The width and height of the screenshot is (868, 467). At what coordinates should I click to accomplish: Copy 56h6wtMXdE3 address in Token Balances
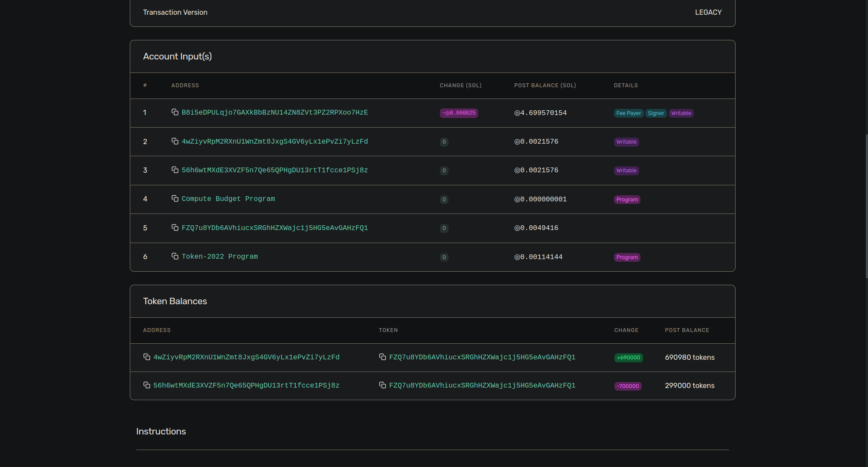147,385
